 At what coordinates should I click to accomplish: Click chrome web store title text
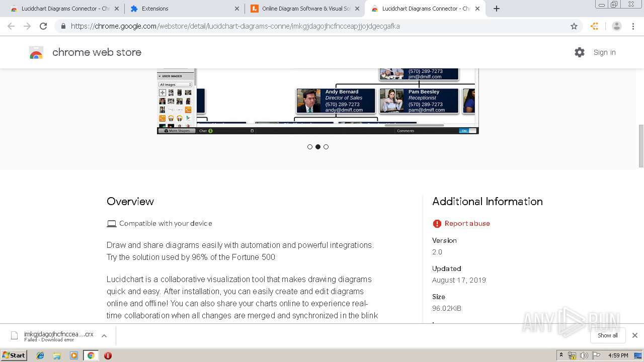(x=97, y=52)
